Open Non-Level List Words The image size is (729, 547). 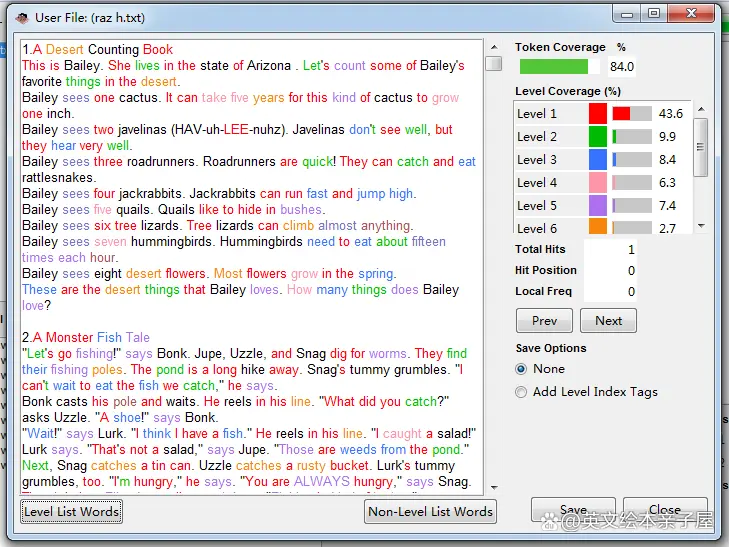[x=430, y=512]
